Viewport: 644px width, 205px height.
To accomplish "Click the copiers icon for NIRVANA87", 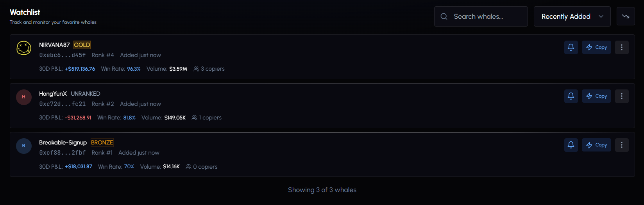I will [196, 69].
